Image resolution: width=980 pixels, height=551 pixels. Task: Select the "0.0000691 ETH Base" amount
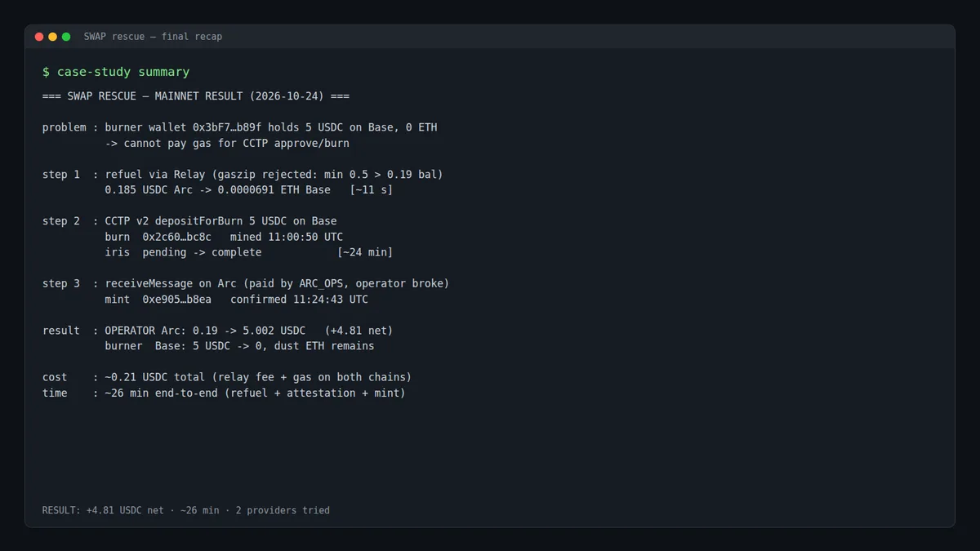tap(274, 190)
